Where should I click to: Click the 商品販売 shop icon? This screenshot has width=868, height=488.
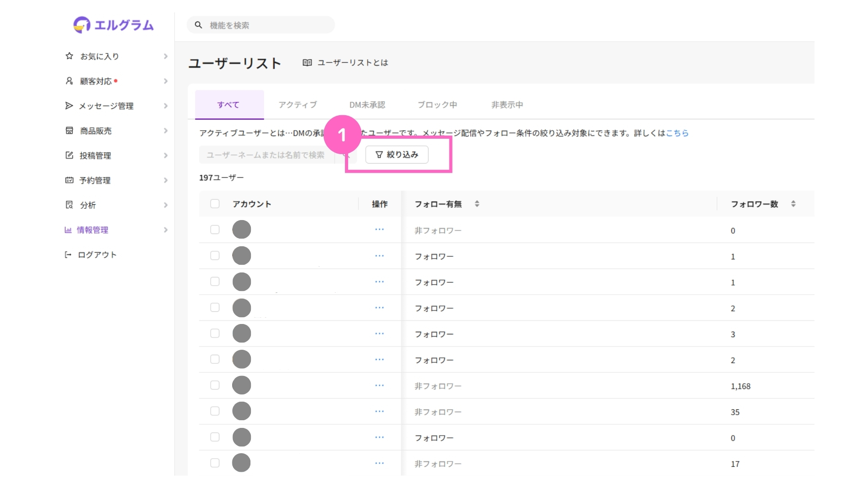tap(69, 131)
